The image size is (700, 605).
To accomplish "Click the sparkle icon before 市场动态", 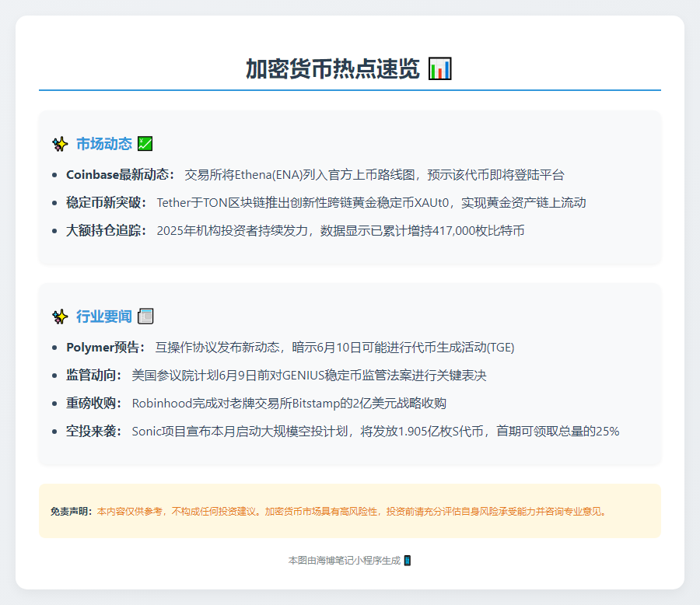I will pos(60,144).
